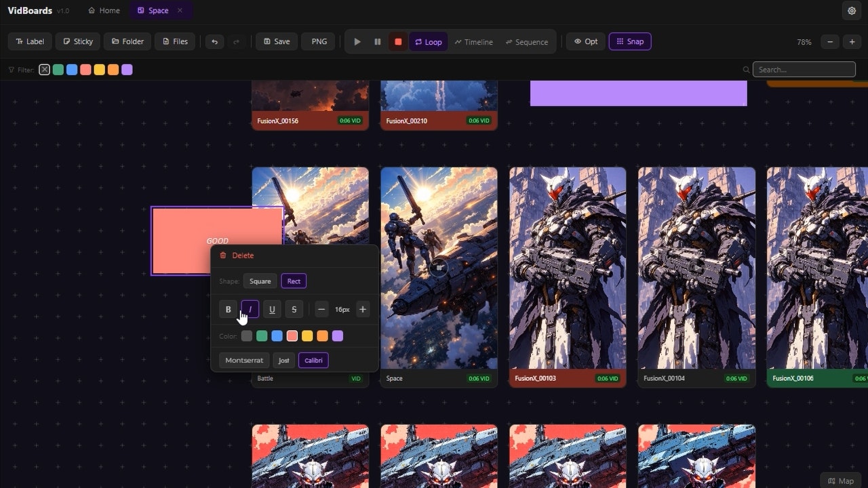Image resolution: width=868 pixels, height=488 pixels.
Task: Open the Map button
Action: point(841,481)
